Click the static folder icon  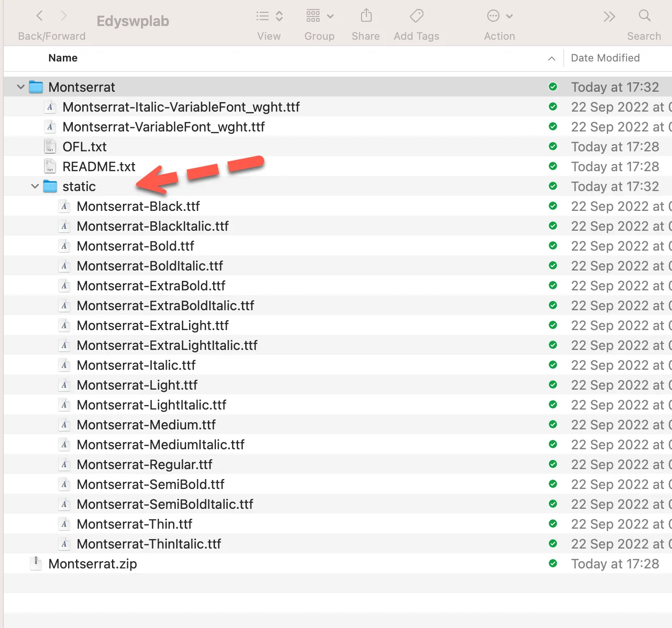point(50,186)
